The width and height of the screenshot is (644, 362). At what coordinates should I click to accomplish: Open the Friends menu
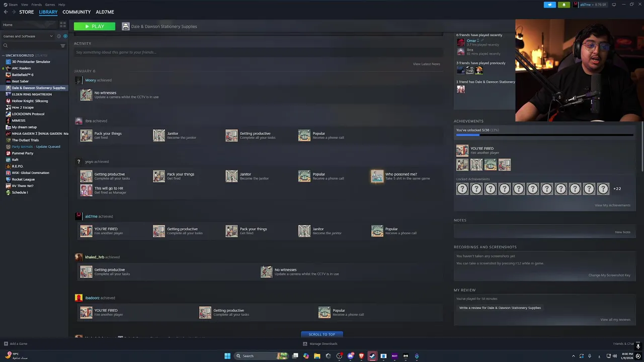[x=37, y=5]
